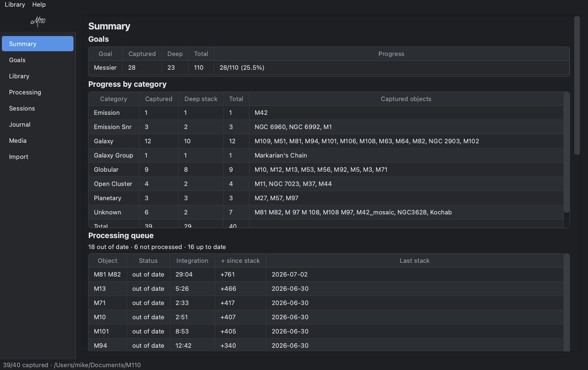Open the Help menu
Screen dimensions: 588x370
click(x=39, y=4)
